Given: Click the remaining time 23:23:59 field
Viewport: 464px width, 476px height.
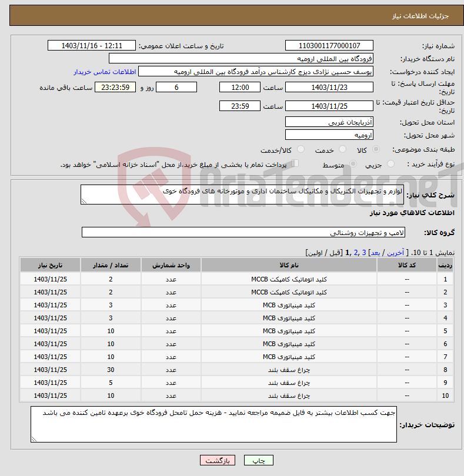Looking at the screenshot, I should coord(115,88).
